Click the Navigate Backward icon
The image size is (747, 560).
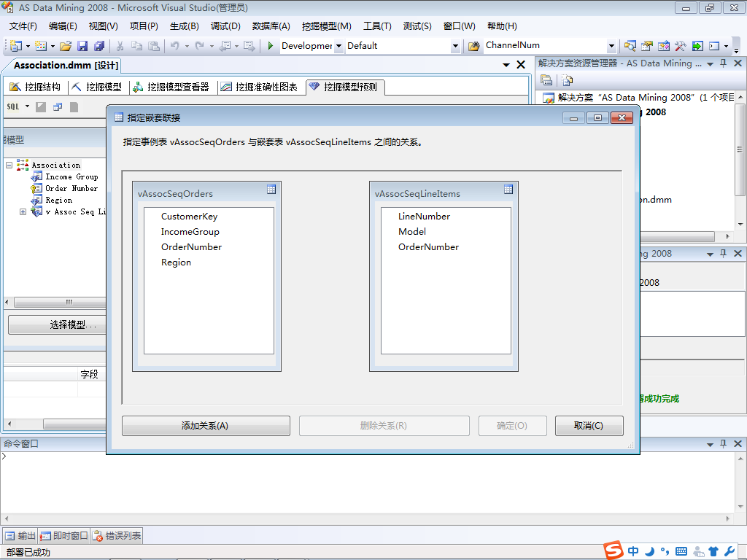click(x=225, y=46)
